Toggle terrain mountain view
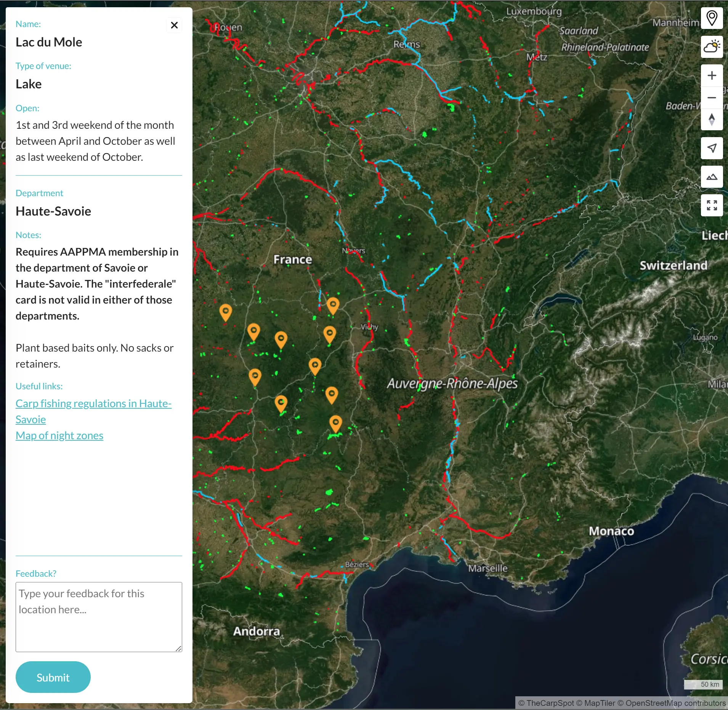The width and height of the screenshot is (728, 710). [712, 177]
